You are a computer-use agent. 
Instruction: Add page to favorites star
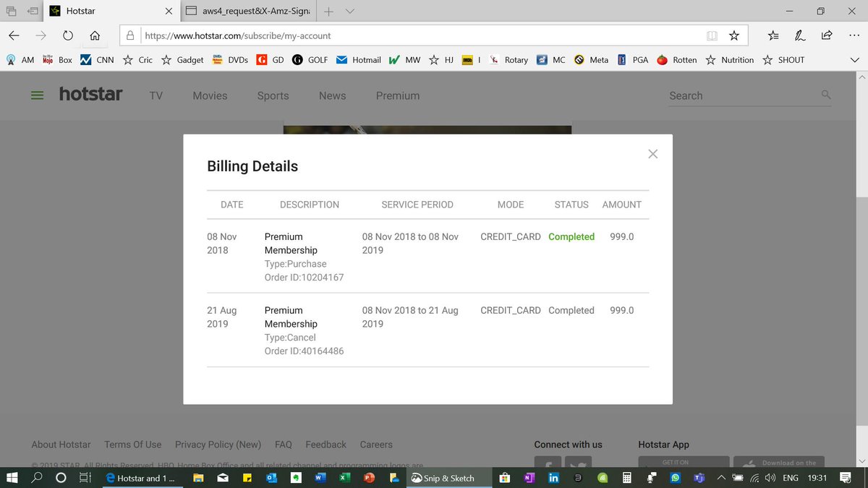point(734,35)
